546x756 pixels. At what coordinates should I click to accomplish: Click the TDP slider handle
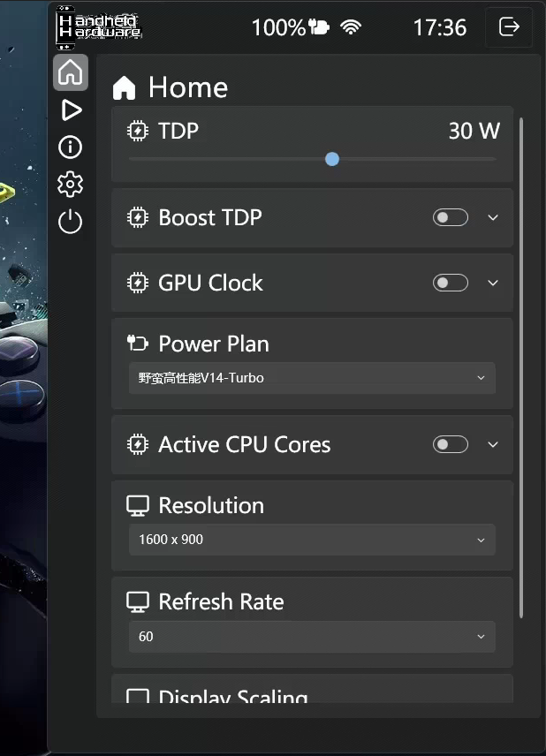332,159
